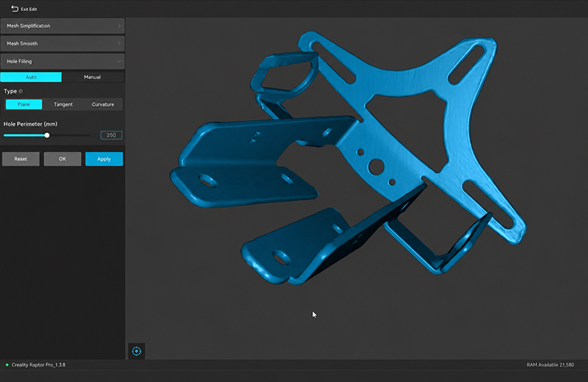Apply the hole filling settings
The image size is (588, 382).
[104, 159]
